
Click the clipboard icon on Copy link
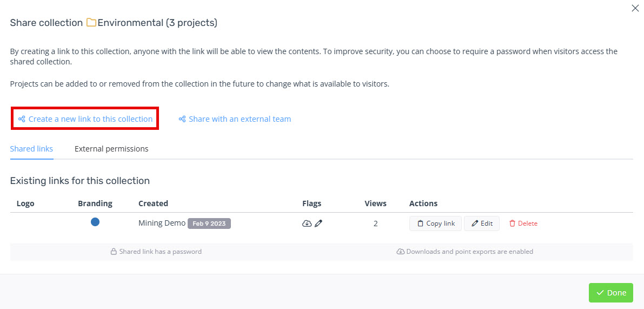[420, 223]
